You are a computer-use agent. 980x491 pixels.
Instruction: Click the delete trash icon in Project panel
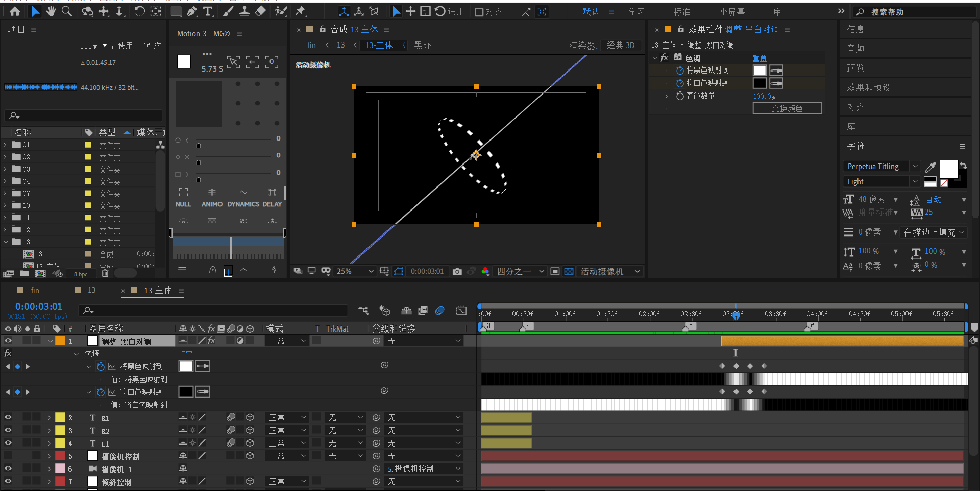tap(105, 274)
